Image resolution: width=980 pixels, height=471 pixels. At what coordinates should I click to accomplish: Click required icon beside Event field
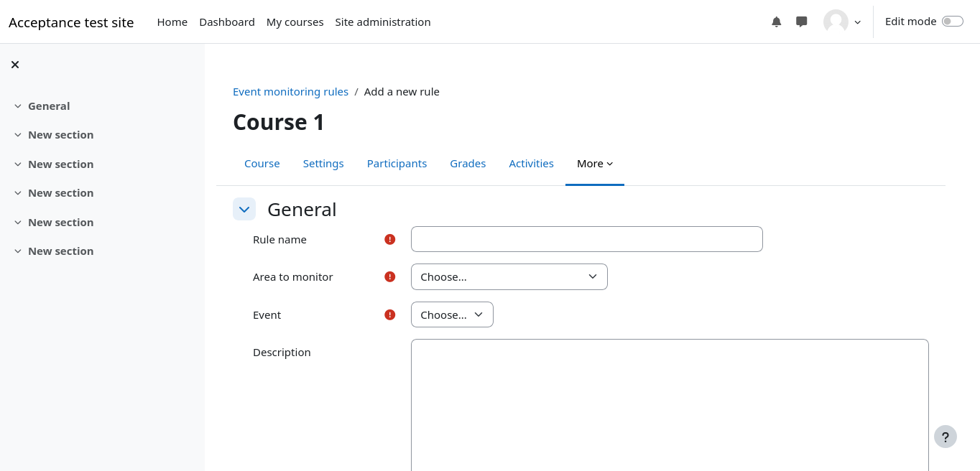click(390, 315)
